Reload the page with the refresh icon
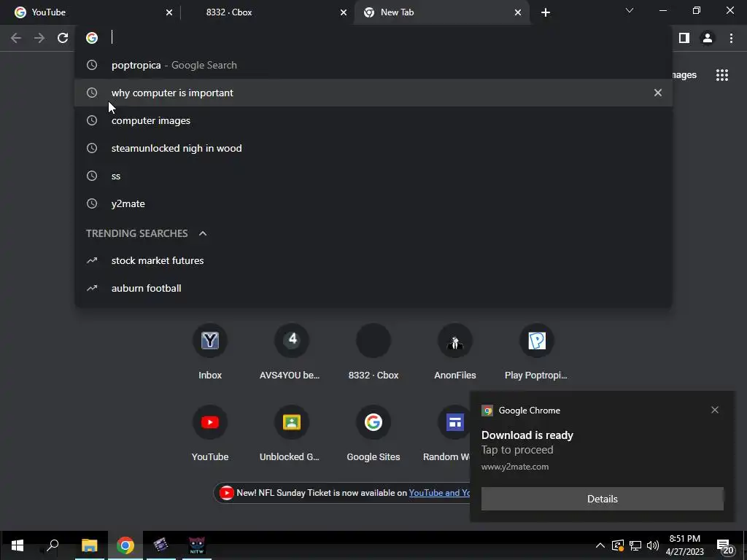The height and width of the screenshot is (560, 747). point(63,38)
